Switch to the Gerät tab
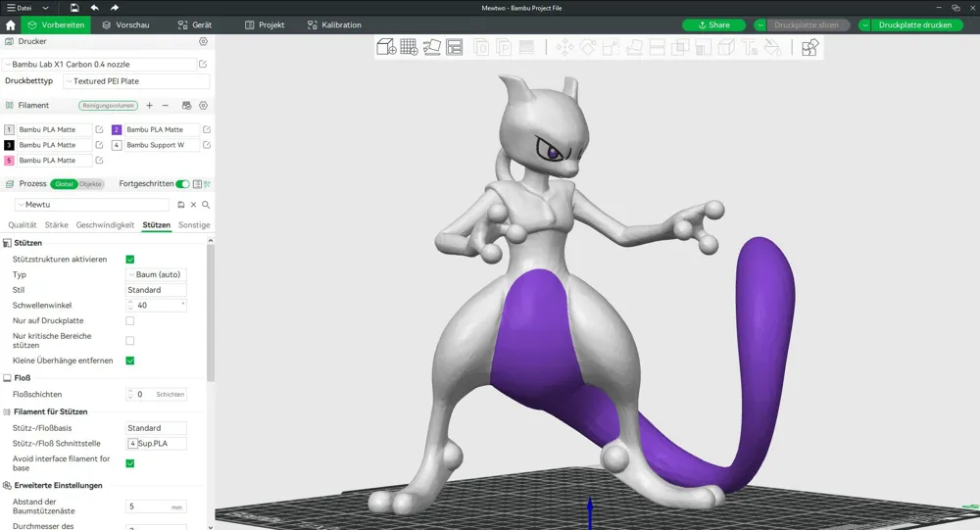Screen dimensions: 980x530 [195, 25]
